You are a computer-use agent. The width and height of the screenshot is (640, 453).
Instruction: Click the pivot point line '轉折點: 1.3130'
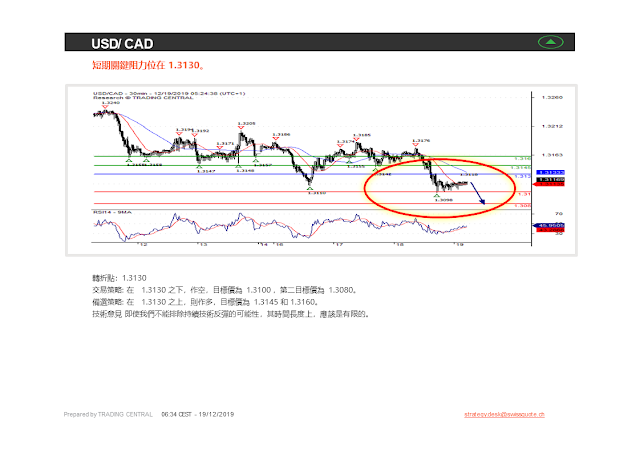(x=119, y=278)
